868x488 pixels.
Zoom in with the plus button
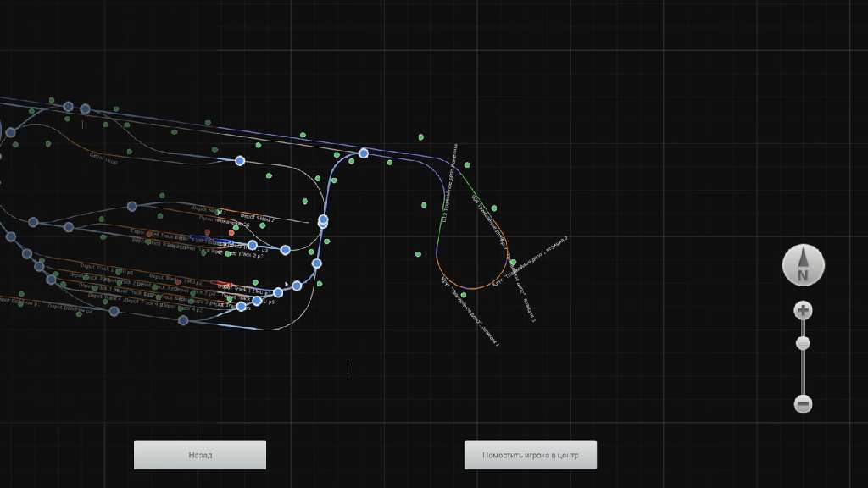803,311
